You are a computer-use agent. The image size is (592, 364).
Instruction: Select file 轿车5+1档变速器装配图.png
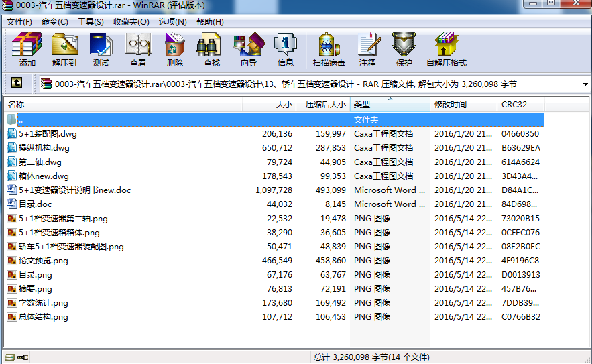coord(71,247)
